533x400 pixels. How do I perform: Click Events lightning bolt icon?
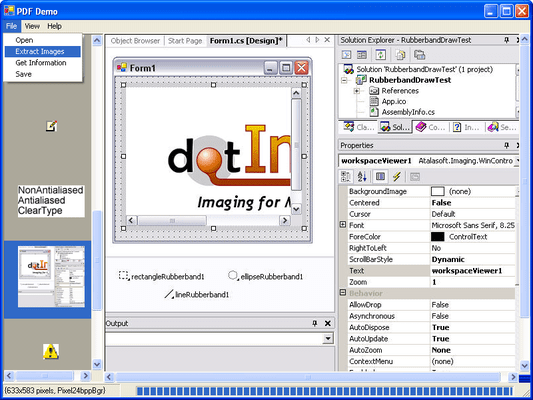[x=397, y=176]
